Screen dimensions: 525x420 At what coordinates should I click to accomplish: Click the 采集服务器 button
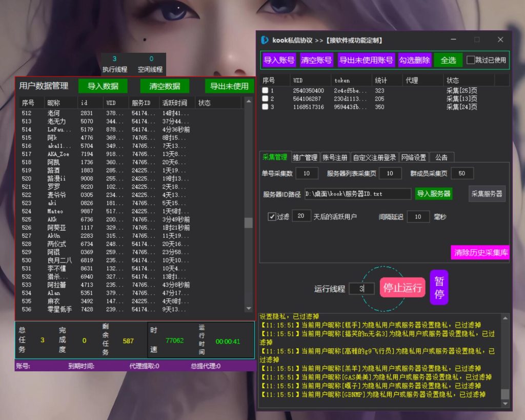click(x=487, y=194)
